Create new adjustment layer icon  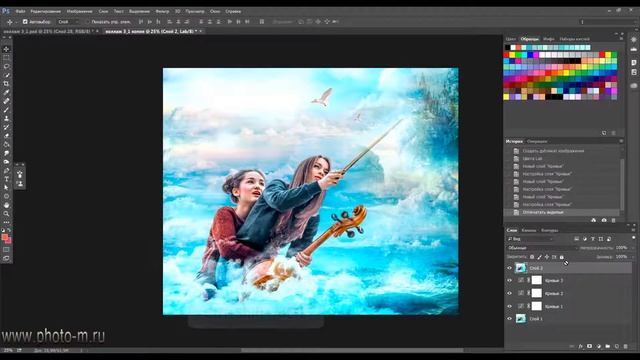[599, 346]
